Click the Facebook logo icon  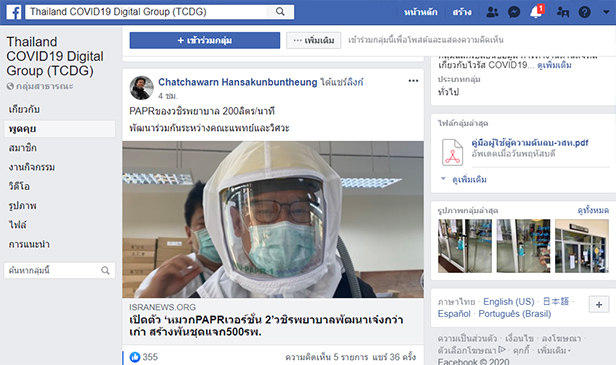(14, 12)
